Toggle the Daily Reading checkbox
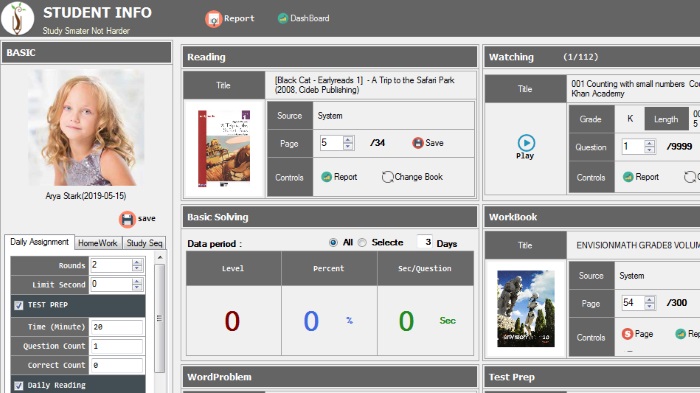The image size is (700, 393). pyautogui.click(x=18, y=386)
